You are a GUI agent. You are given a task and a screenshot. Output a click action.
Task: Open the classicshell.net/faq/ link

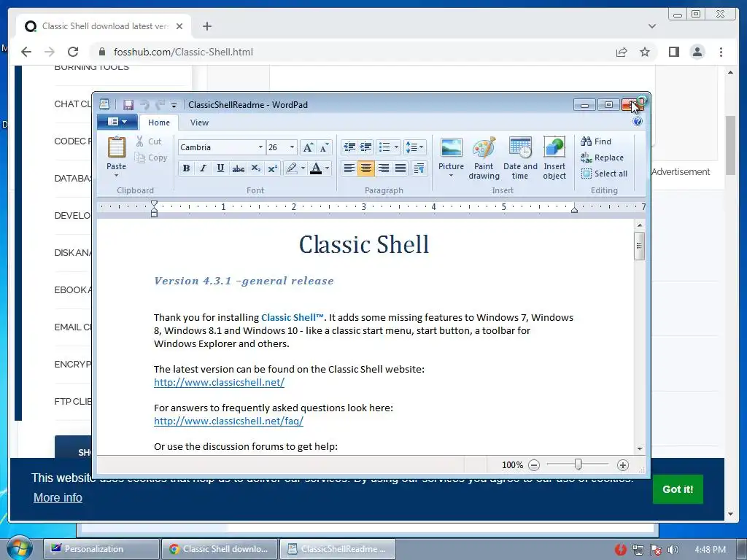(x=228, y=421)
